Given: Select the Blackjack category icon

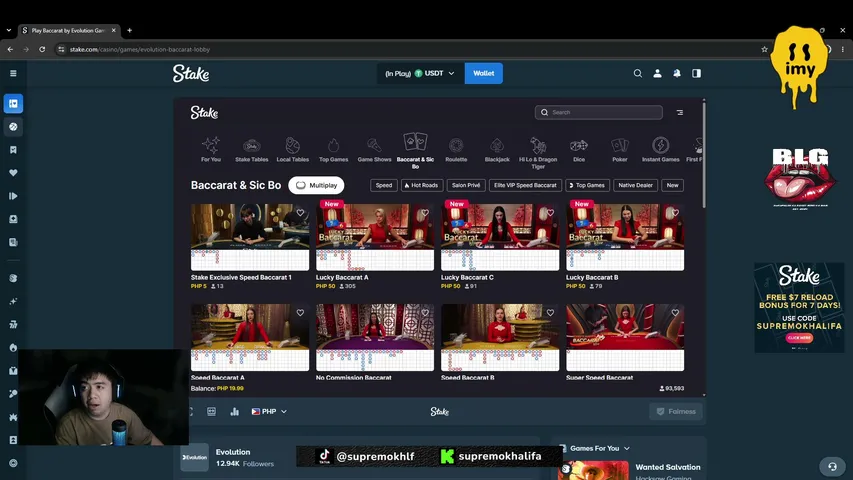Looking at the screenshot, I should click(x=497, y=145).
